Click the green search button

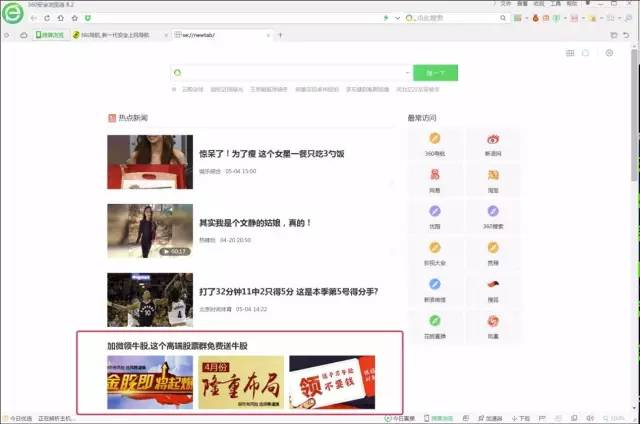point(435,73)
